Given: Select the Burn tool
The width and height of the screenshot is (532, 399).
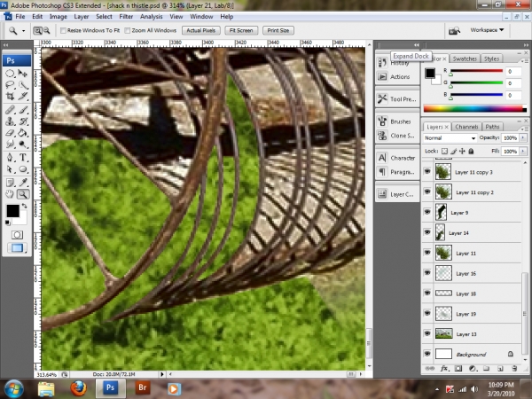Looking at the screenshot, I should coord(23,145).
